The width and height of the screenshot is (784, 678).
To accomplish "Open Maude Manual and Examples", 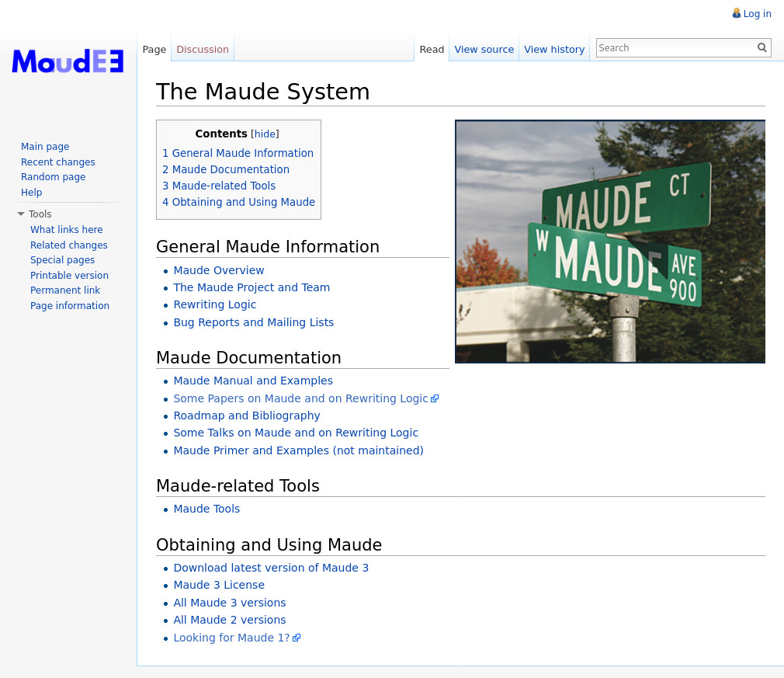I will 253,381.
